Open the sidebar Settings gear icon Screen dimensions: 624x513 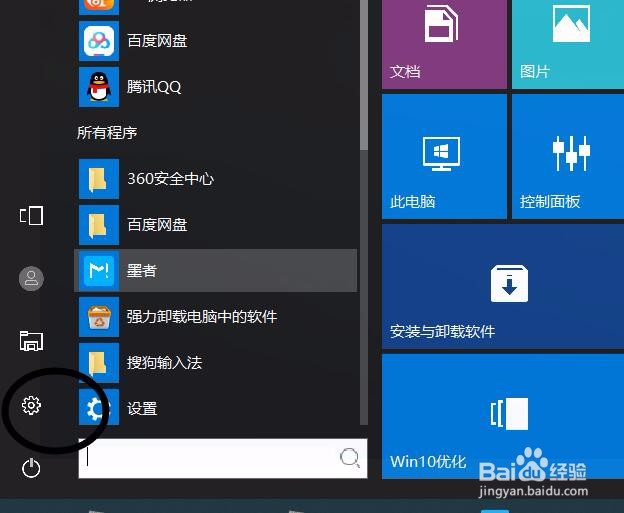[x=31, y=405]
